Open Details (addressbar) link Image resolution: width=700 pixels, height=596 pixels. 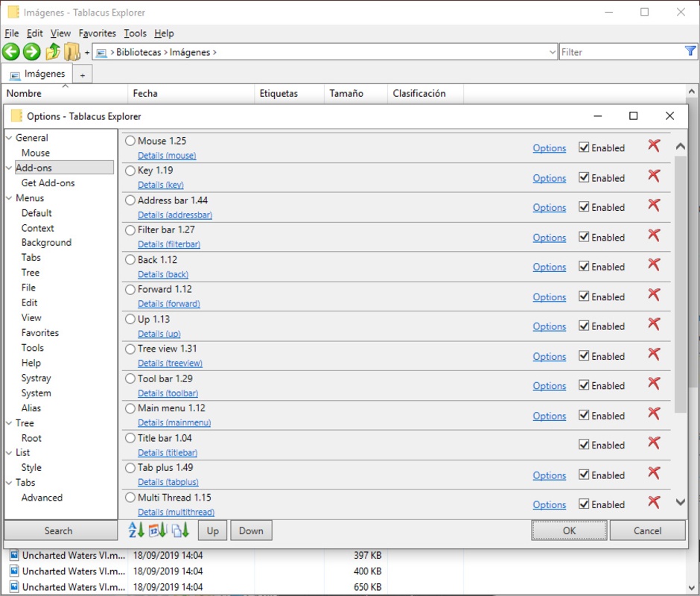pyautogui.click(x=175, y=215)
